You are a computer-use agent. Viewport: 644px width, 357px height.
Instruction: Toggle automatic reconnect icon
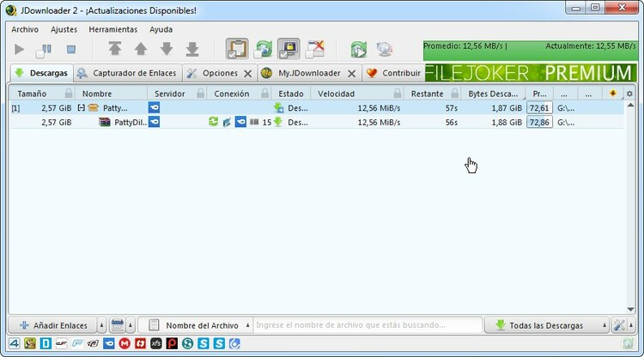tap(263, 49)
